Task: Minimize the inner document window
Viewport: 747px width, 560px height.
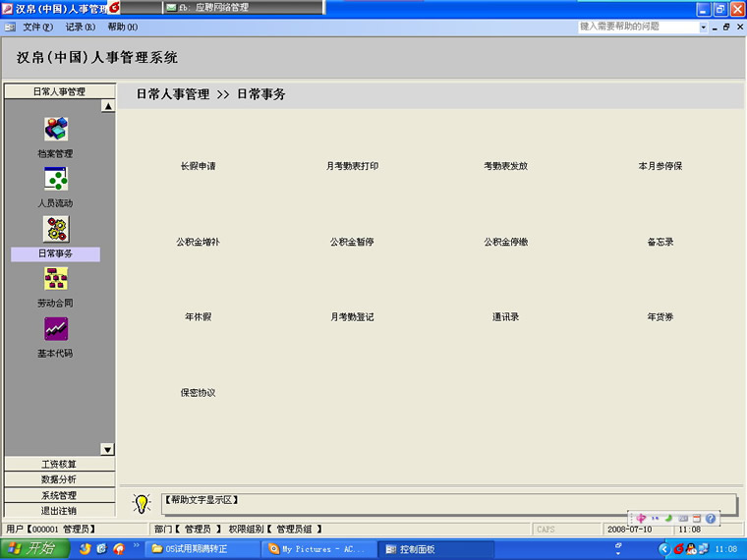Action: (715, 28)
